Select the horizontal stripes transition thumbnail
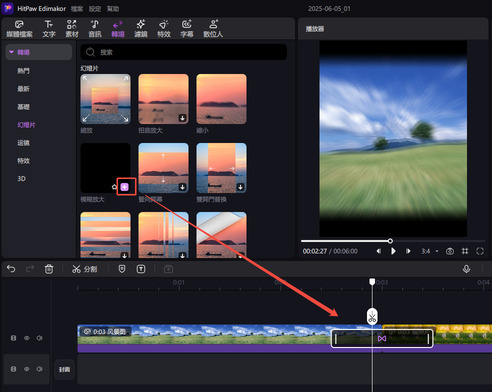 click(x=105, y=235)
